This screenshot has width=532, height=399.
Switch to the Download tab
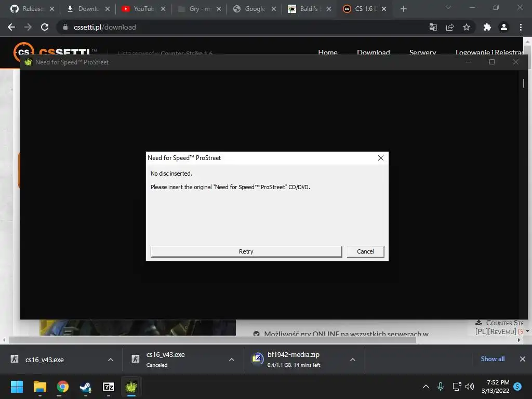coord(84,9)
